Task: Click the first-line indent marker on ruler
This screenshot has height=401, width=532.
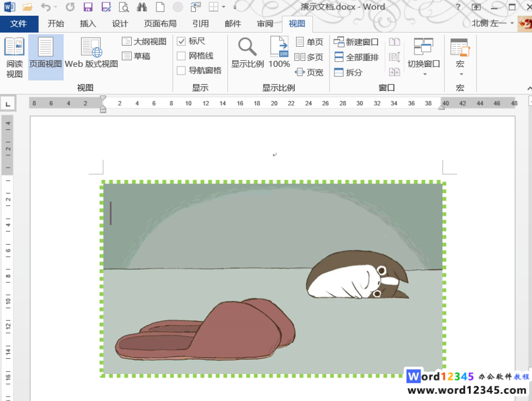Action: (x=103, y=98)
